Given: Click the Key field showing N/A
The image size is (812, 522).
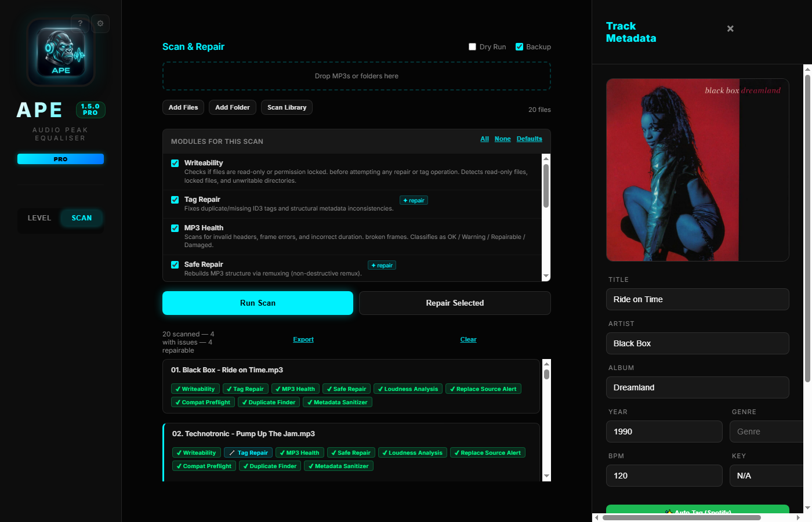Looking at the screenshot, I should pos(766,476).
